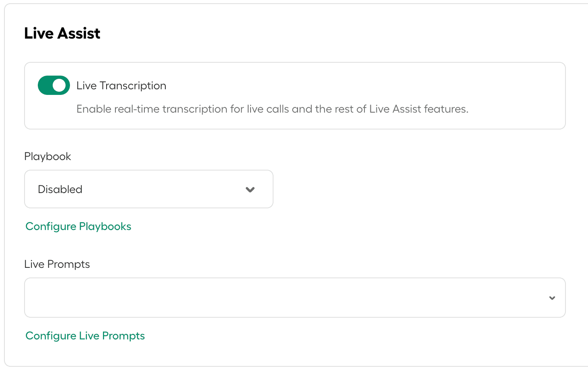588x374 pixels.
Task: Open the Playbook dropdown showing Disabled
Action: [148, 189]
